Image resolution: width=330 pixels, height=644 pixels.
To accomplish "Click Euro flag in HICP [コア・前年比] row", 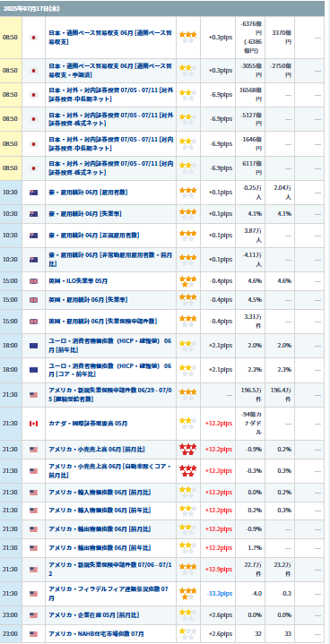I will [x=34, y=370].
